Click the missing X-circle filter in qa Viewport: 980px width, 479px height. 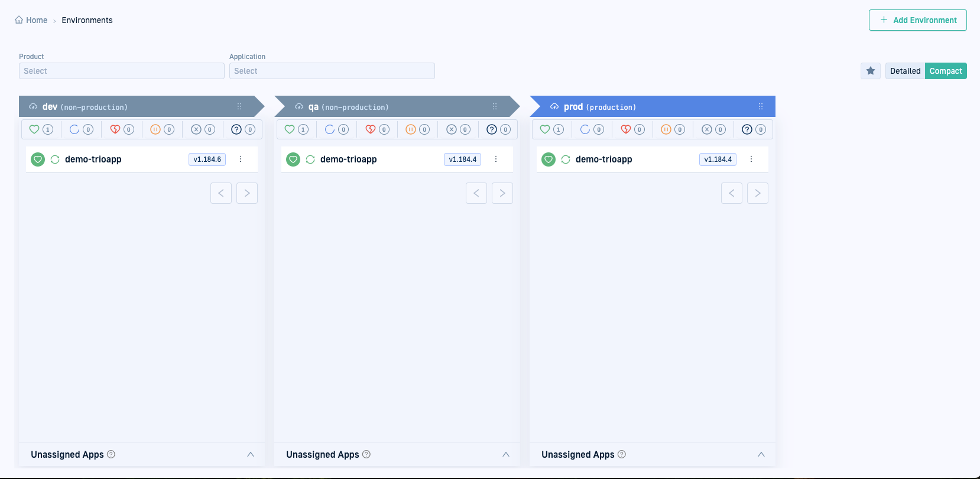(x=452, y=129)
